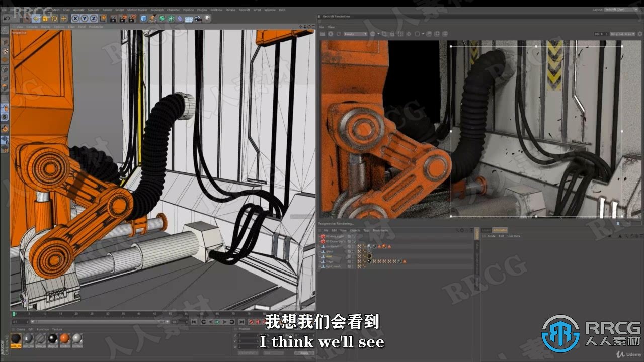Viewport: 644px width, 362px height.
Task: Add a Light object
Action: tap(207, 18)
